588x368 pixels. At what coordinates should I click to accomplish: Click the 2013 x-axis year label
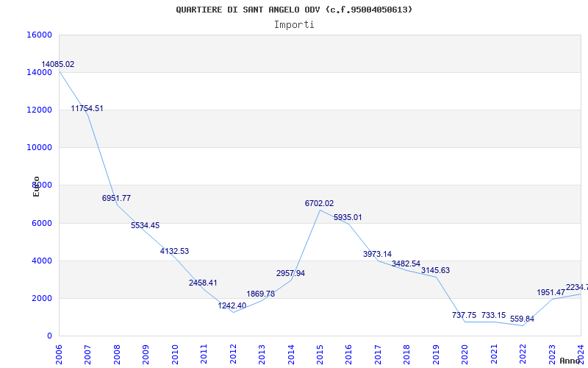[262, 354]
